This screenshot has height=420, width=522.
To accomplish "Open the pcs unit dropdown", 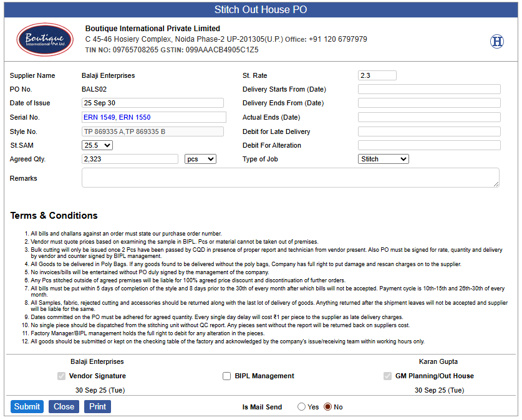I will (x=200, y=159).
